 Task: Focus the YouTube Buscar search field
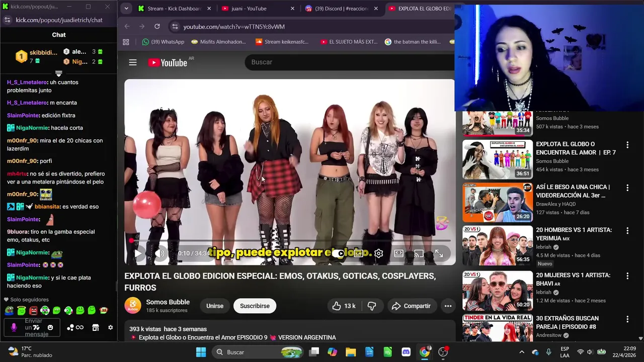[350, 62]
